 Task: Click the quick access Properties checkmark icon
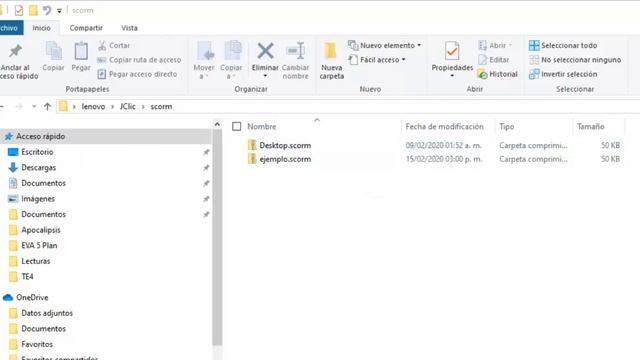click(x=19, y=10)
